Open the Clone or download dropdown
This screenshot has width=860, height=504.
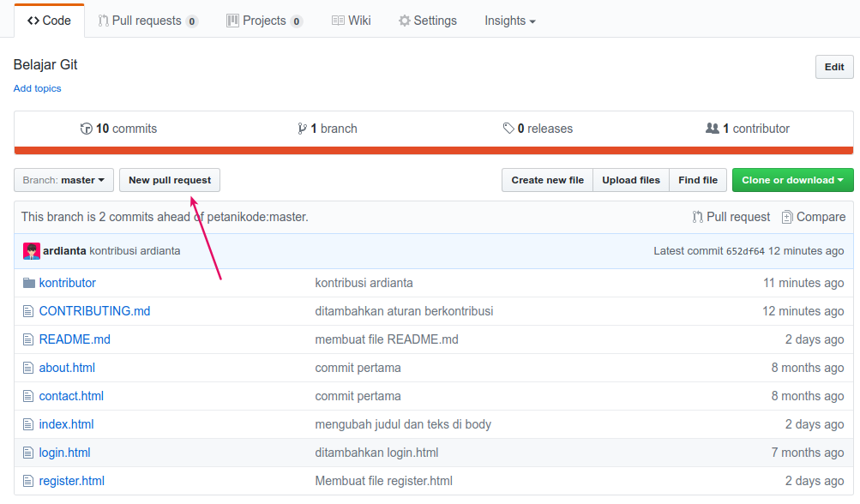click(x=792, y=180)
